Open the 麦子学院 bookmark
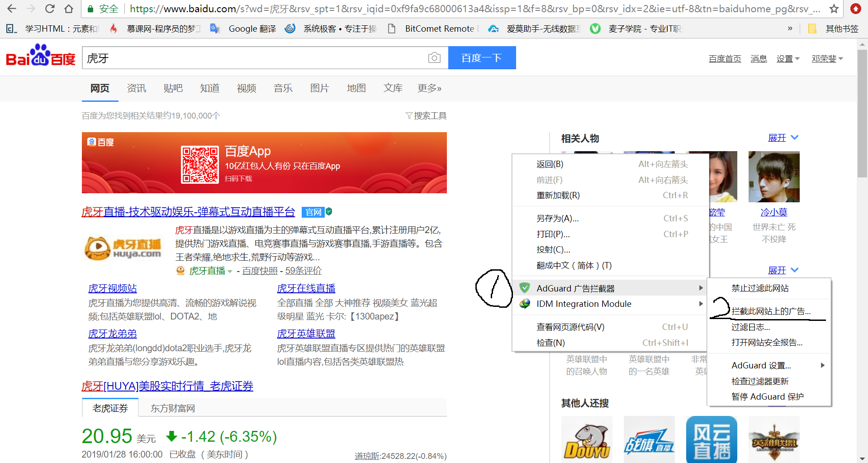The height and width of the screenshot is (463, 868). (636, 29)
